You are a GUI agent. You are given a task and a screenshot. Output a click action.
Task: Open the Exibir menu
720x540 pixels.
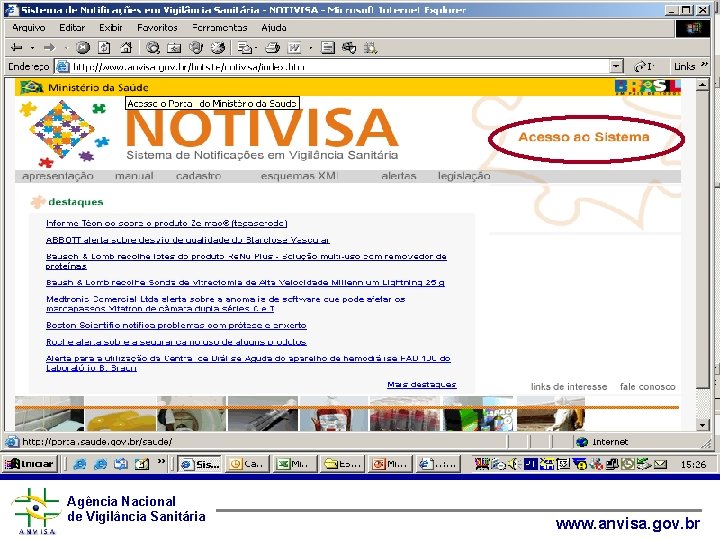point(111,28)
